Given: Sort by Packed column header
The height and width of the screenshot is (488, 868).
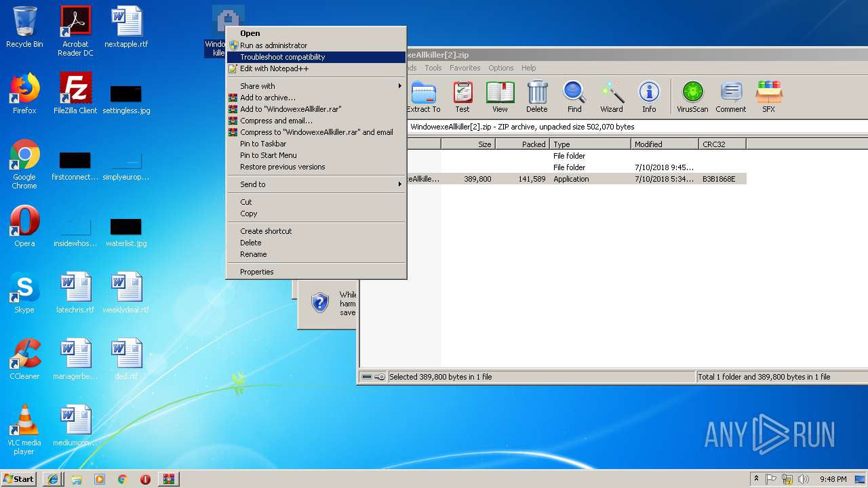Looking at the screenshot, I should [x=522, y=144].
